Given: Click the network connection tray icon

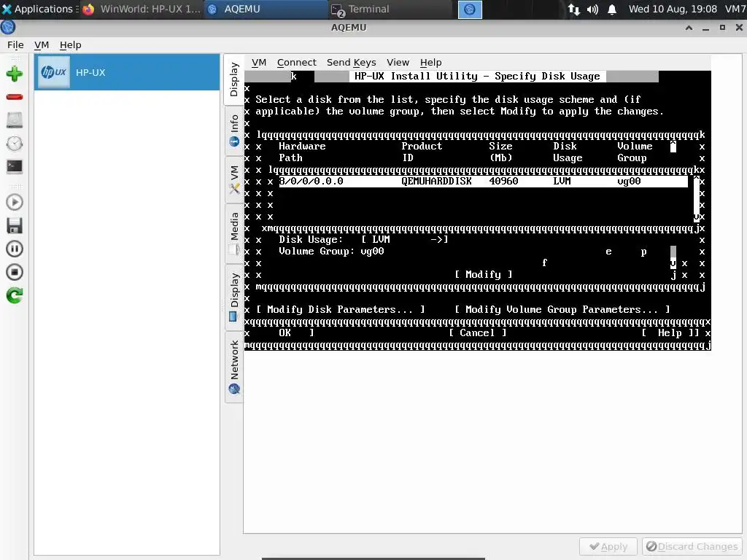Looking at the screenshot, I should pos(573,9).
